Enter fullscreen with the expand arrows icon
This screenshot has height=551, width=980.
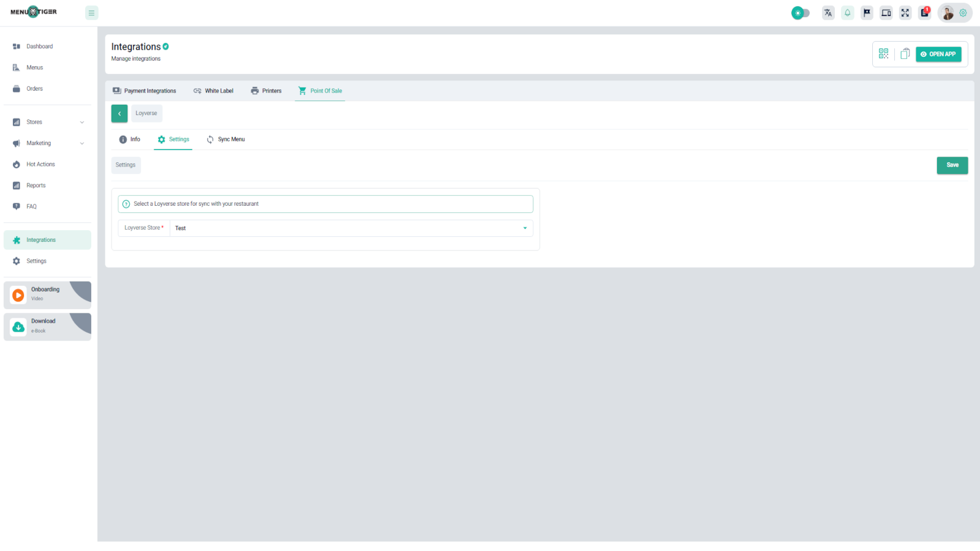click(x=905, y=13)
